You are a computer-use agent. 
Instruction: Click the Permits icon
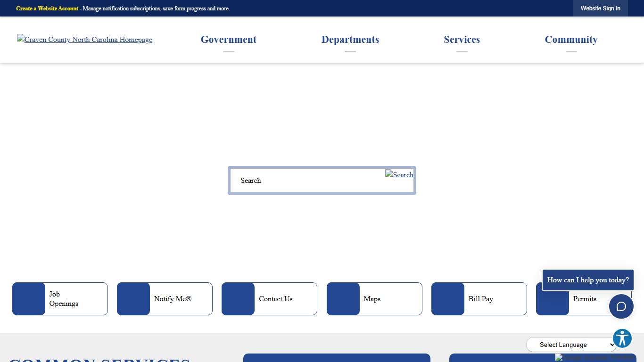coord(552,298)
